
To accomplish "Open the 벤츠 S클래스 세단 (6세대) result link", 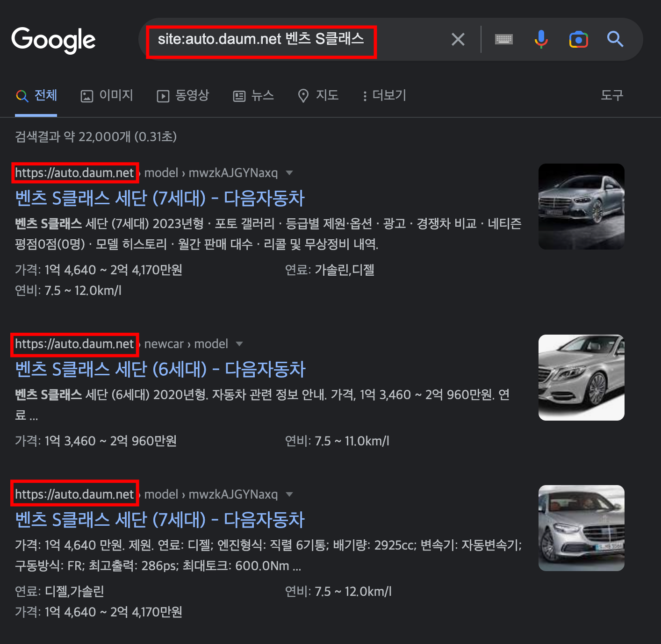I will pyautogui.click(x=160, y=369).
